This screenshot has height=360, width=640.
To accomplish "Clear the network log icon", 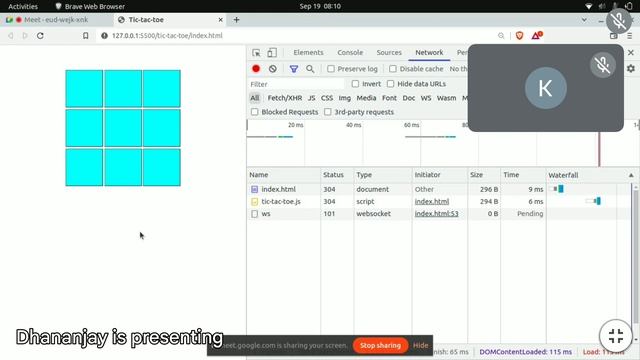I will click(273, 69).
